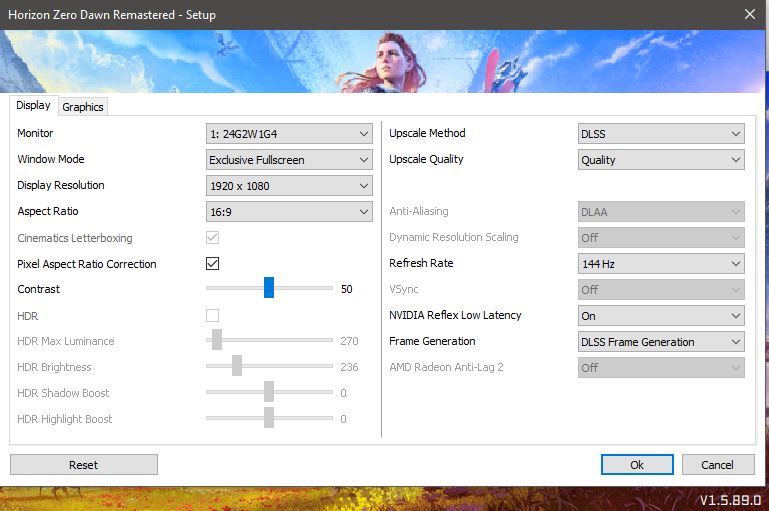Switch to the Graphics tab
Screen dimensions: 769x511
pyautogui.click(x=83, y=107)
